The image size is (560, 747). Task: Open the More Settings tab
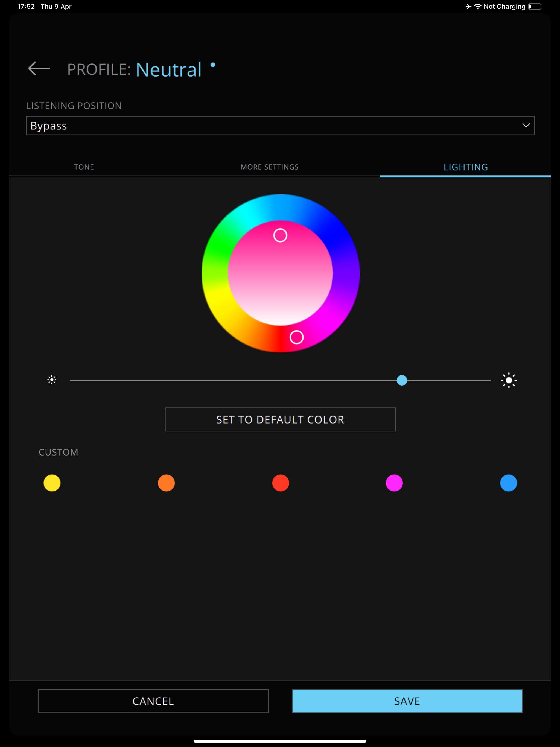click(x=270, y=167)
